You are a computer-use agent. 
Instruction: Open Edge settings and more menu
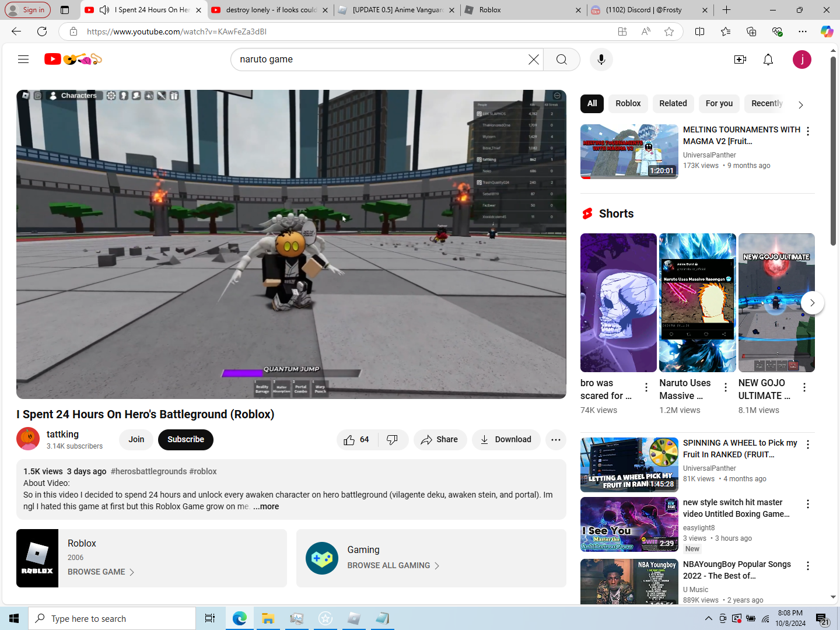(x=803, y=32)
